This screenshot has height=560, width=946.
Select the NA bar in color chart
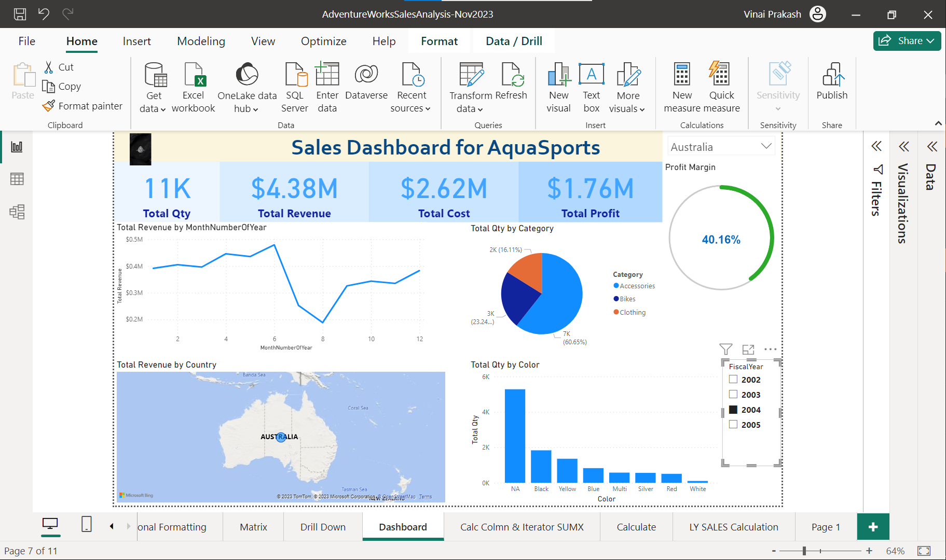point(515,436)
